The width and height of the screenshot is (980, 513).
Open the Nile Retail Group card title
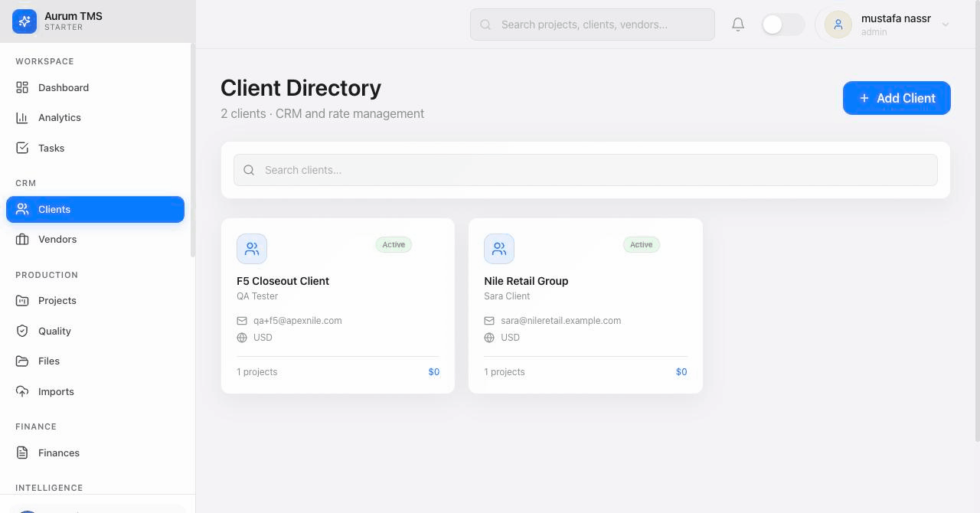(x=526, y=281)
